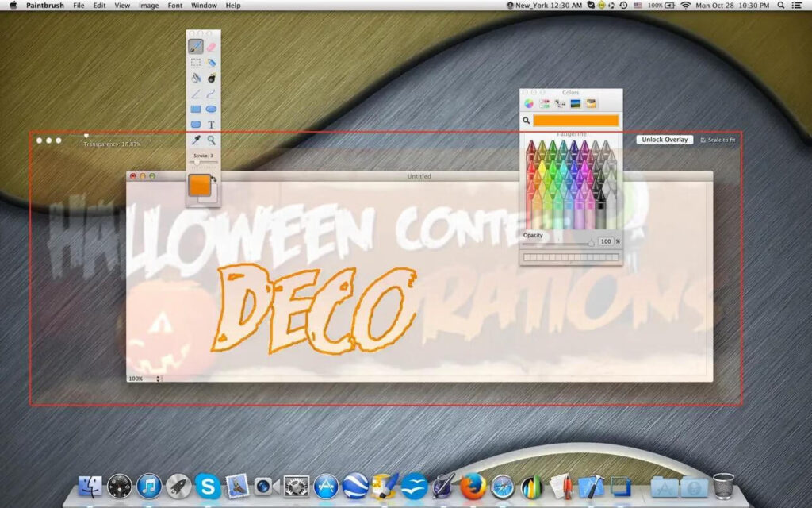The height and width of the screenshot is (508, 812).
Task: Open the color wheel picker in Colors panel
Action: 530,103
